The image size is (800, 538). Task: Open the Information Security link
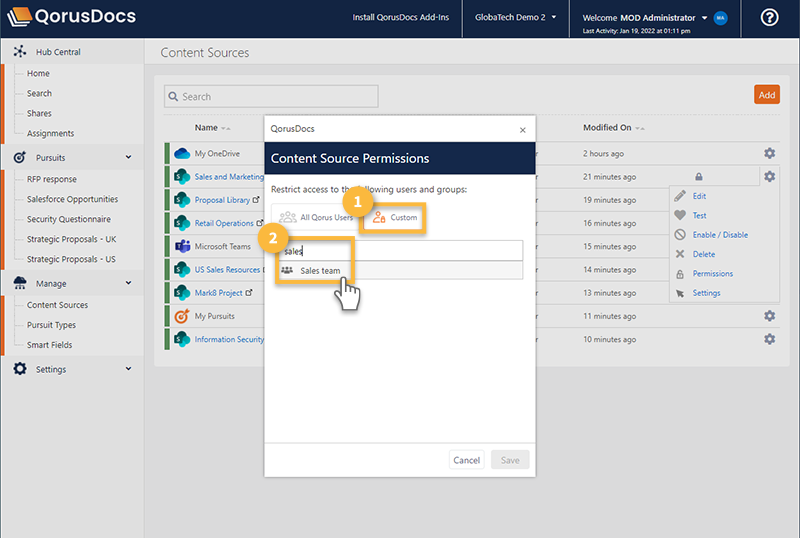point(229,339)
